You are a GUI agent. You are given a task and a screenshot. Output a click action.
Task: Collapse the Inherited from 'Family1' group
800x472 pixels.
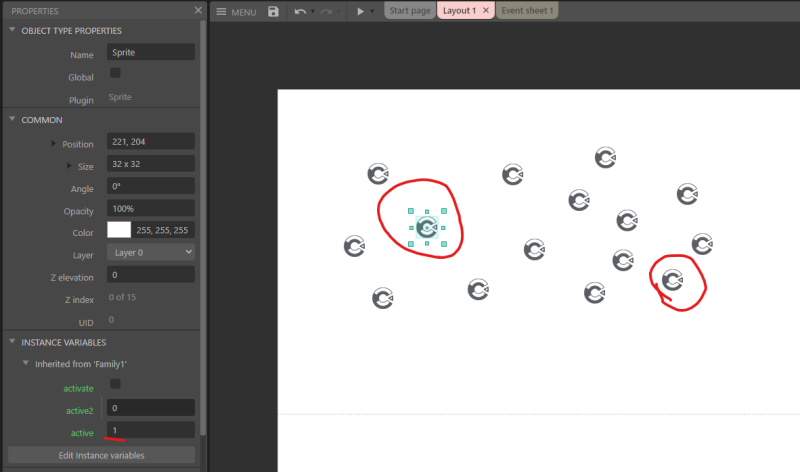[x=26, y=363]
